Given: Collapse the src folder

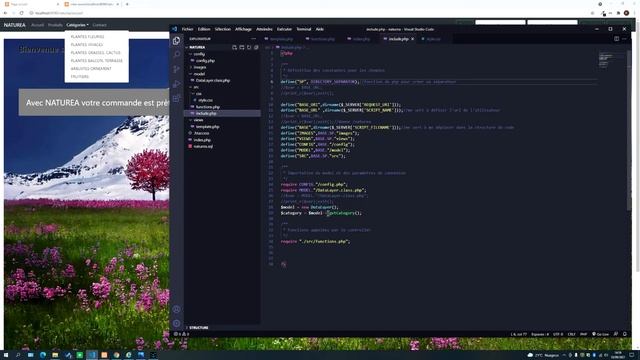Looking at the screenshot, I should pos(196,87).
